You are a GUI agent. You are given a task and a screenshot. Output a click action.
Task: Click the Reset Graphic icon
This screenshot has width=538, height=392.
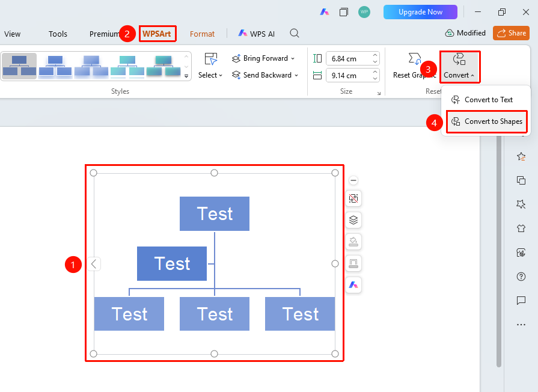tap(415, 59)
